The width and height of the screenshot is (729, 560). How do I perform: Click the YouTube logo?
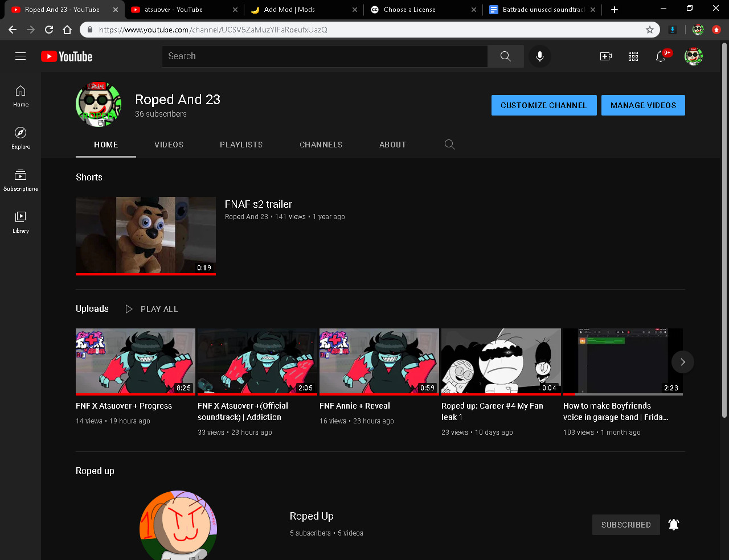point(67,56)
